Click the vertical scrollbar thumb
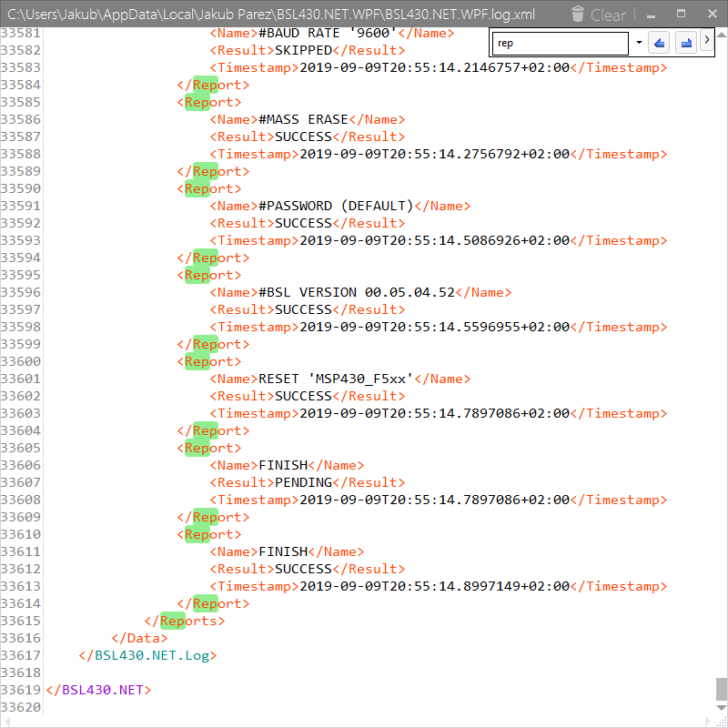 721,689
